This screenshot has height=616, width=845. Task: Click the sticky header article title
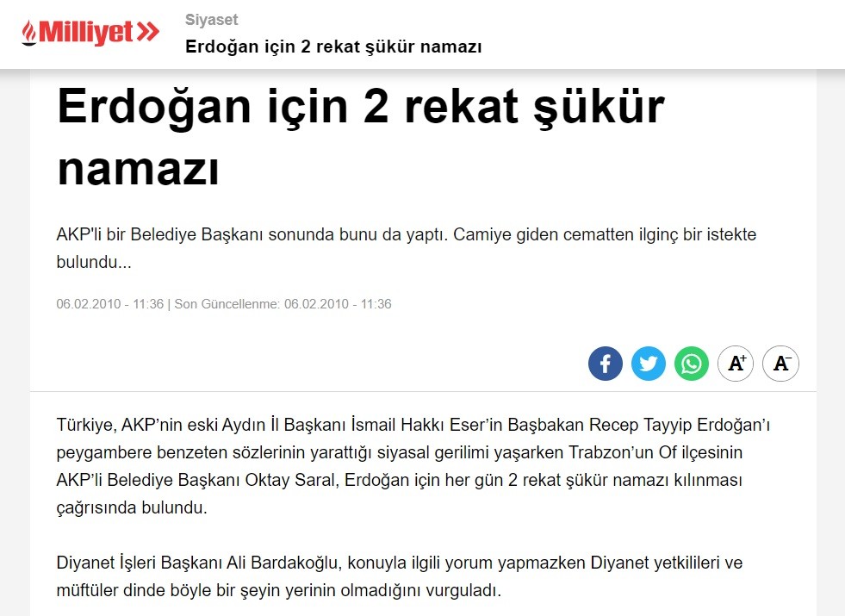[333, 47]
